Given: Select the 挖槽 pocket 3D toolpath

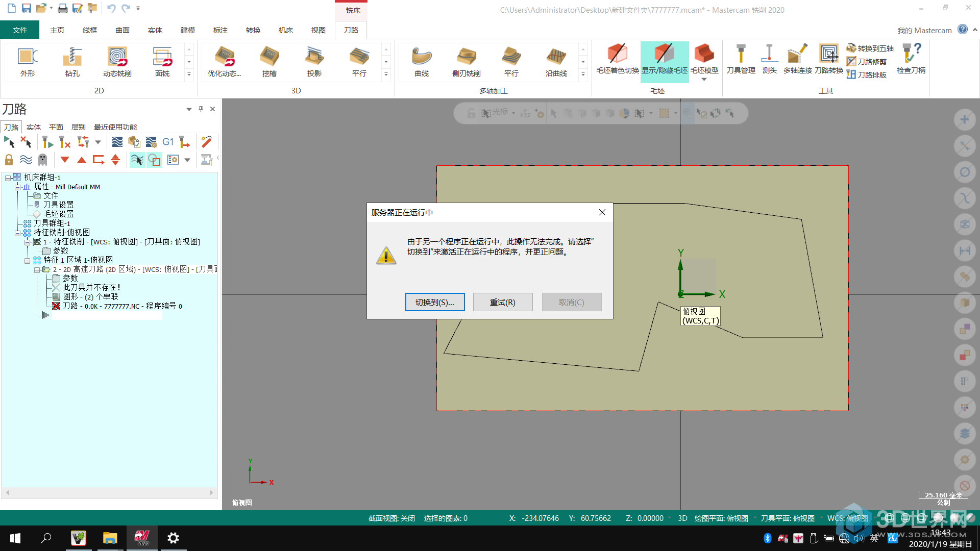Looking at the screenshot, I should (269, 62).
